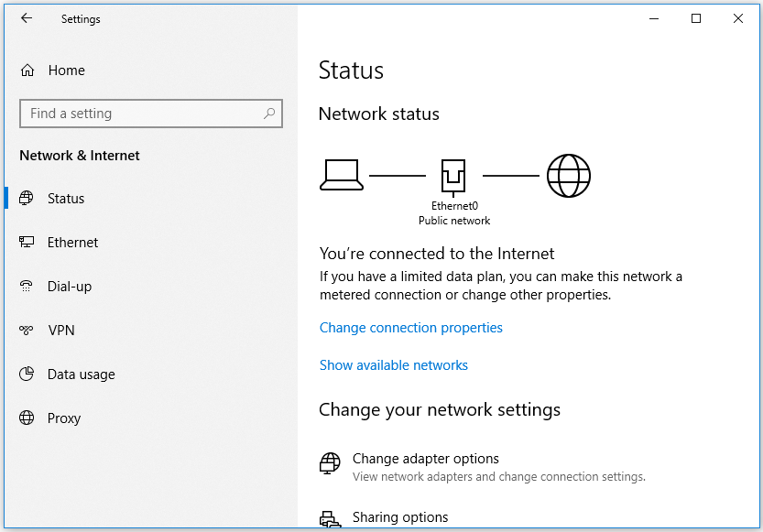The height and width of the screenshot is (532, 763).
Task: Click the laptop icon in the network diagram
Action: [x=342, y=173]
